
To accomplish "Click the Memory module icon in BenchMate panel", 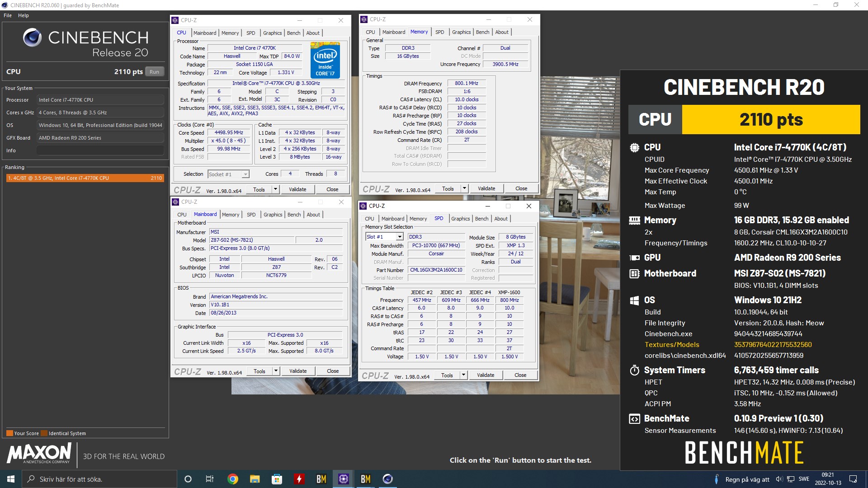I will point(634,220).
